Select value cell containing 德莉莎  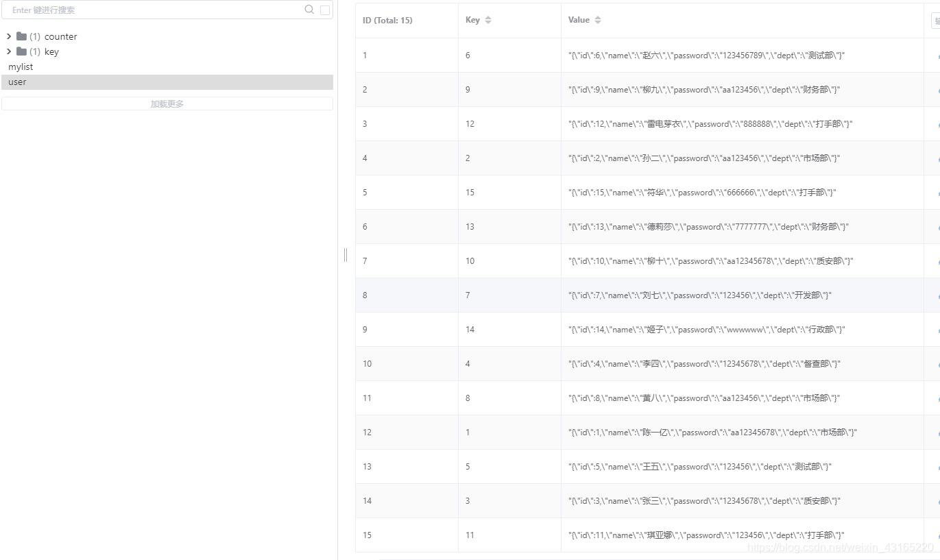click(x=743, y=227)
